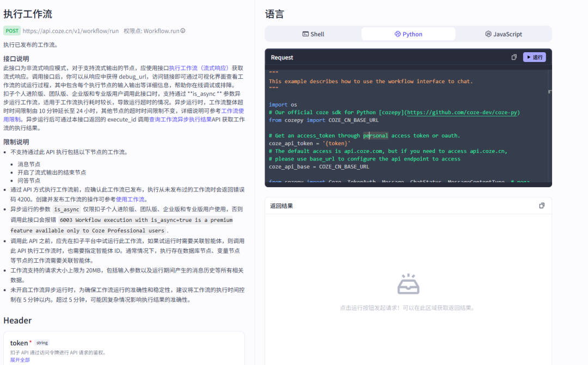Copy the 返回结果 response content
The width and height of the screenshot is (588, 365).
[542, 206]
